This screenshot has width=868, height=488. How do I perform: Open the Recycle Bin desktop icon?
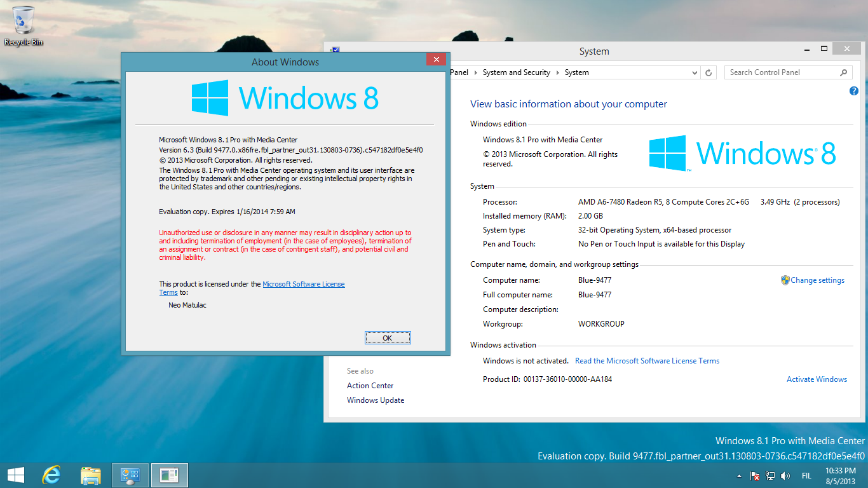[x=24, y=25]
